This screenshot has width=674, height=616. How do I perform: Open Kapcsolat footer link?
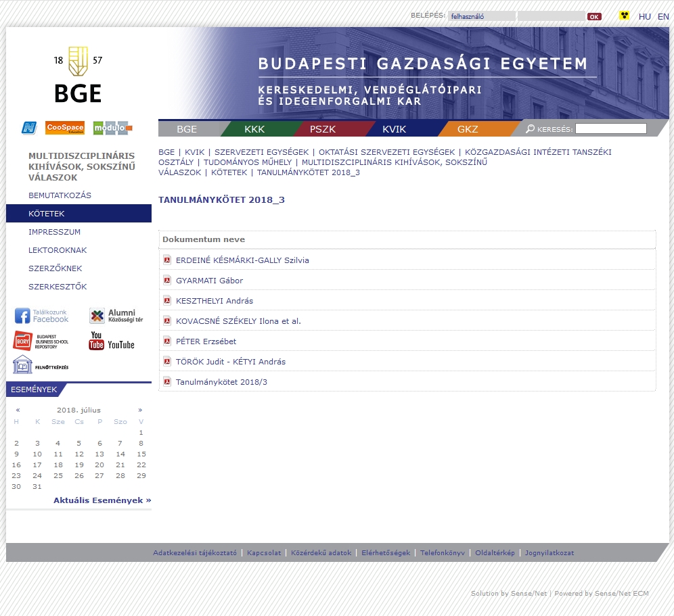click(x=264, y=553)
